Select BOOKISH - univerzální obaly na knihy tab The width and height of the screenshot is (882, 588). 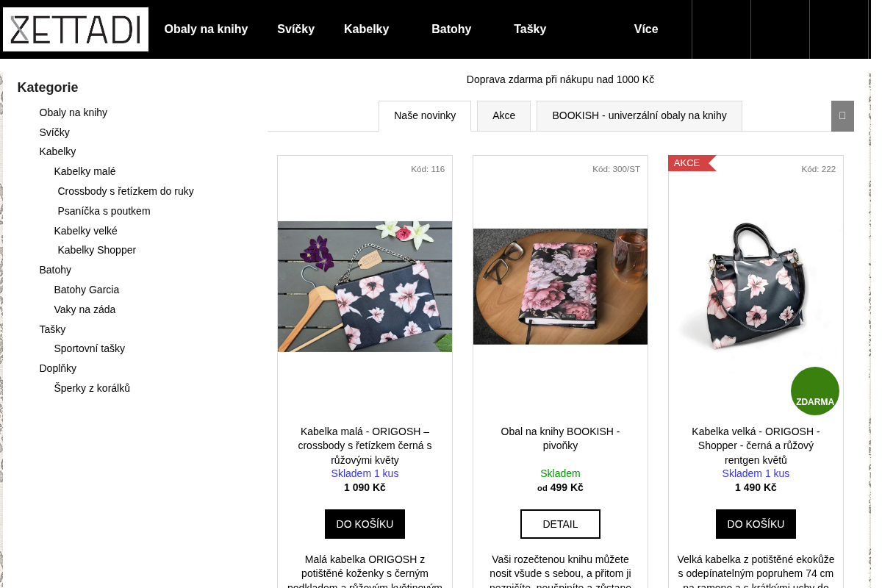[x=639, y=116]
